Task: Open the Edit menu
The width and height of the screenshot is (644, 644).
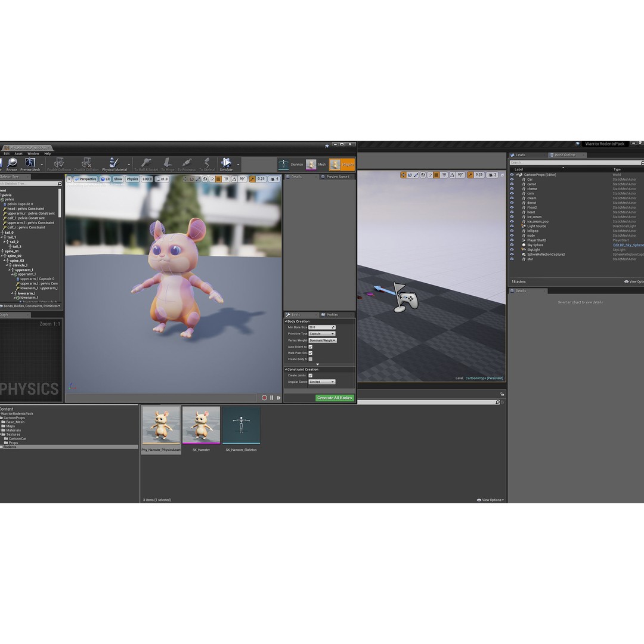Action: click(7, 154)
